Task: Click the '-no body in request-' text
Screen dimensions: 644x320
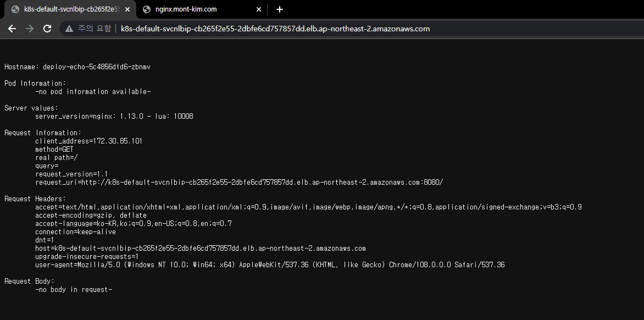Action: [74, 290]
